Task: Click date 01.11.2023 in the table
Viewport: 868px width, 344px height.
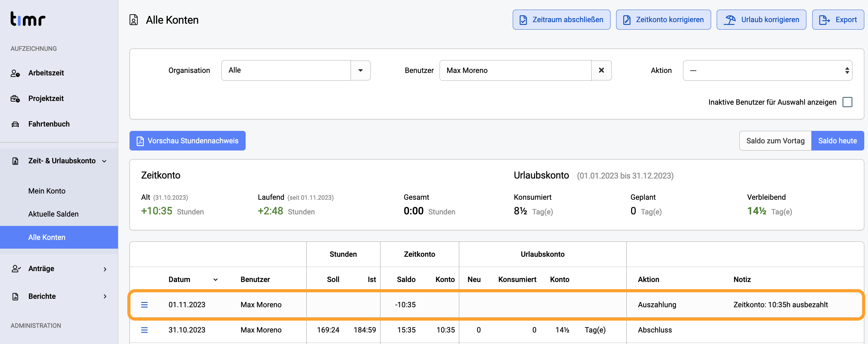Action: (x=187, y=305)
